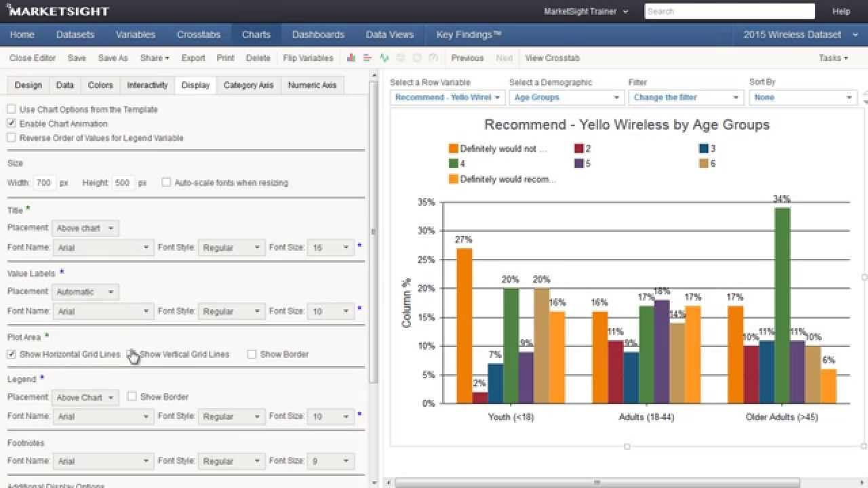Click View Crosstab button

coord(553,58)
